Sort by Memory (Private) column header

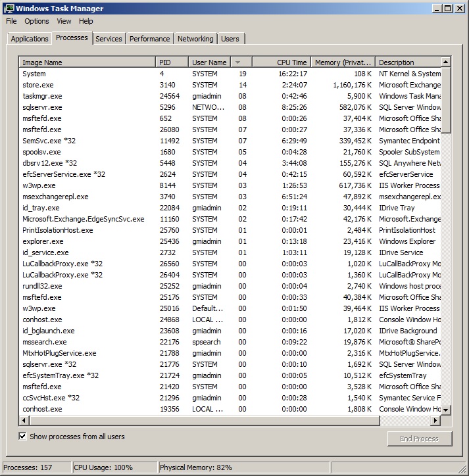point(343,62)
